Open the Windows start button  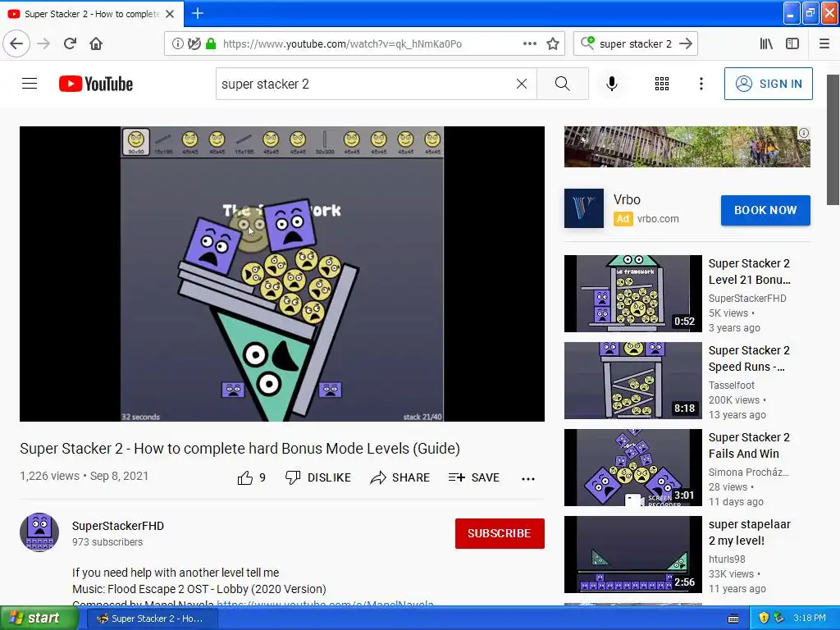tap(39, 618)
